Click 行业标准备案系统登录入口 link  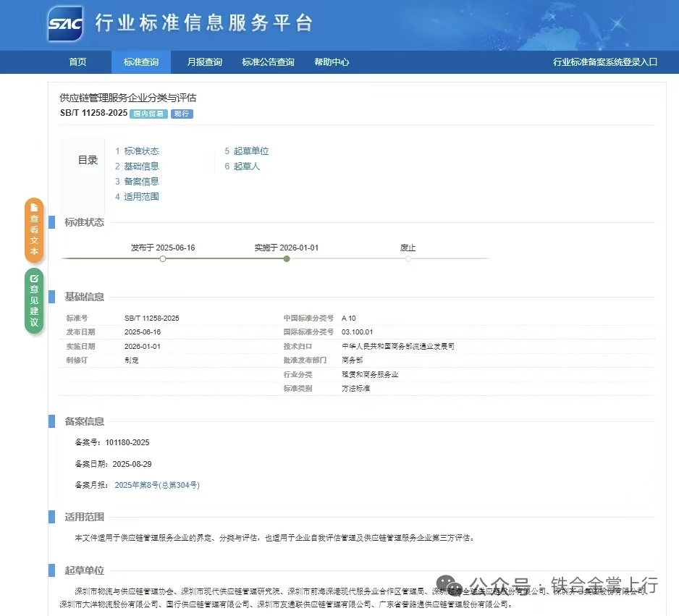[605, 62]
